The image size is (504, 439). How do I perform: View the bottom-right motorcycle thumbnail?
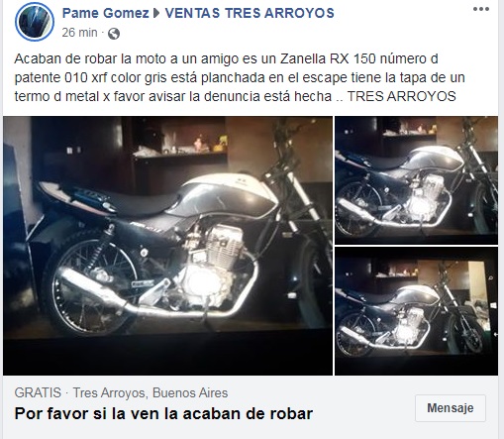tap(416, 311)
